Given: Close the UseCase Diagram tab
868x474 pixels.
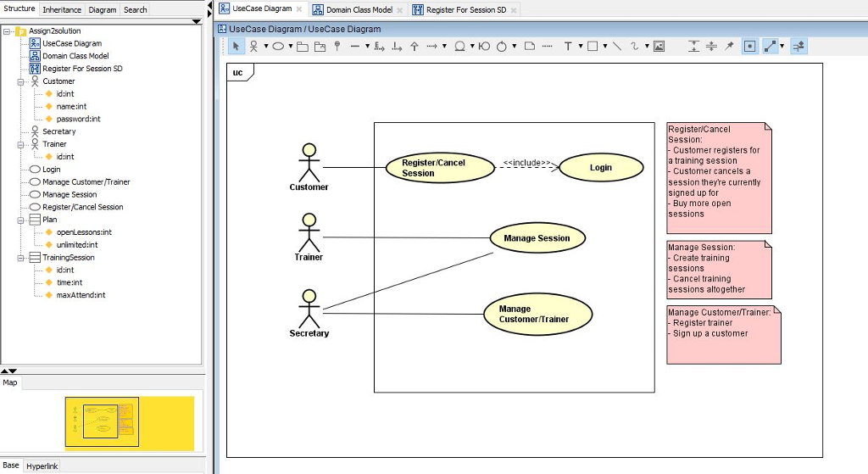Looking at the screenshot, I should tap(299, 9).
